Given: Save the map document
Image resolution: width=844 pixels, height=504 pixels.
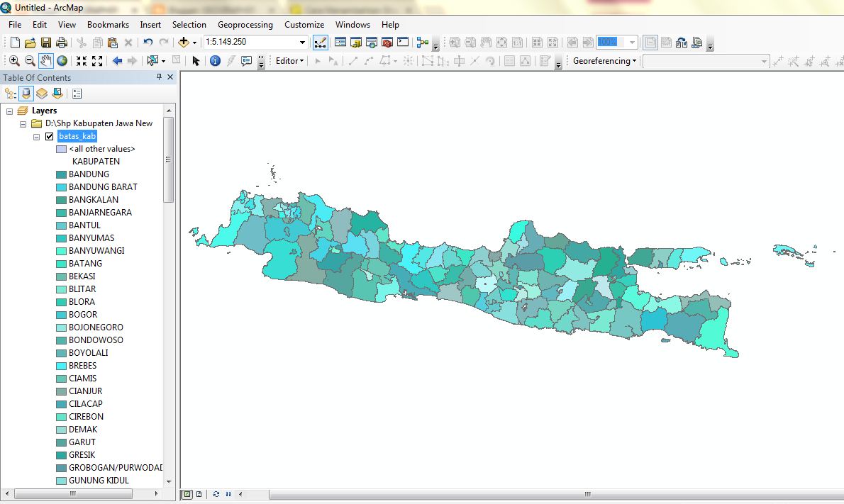Looking at the screenshot, I should tap(46, 43).
